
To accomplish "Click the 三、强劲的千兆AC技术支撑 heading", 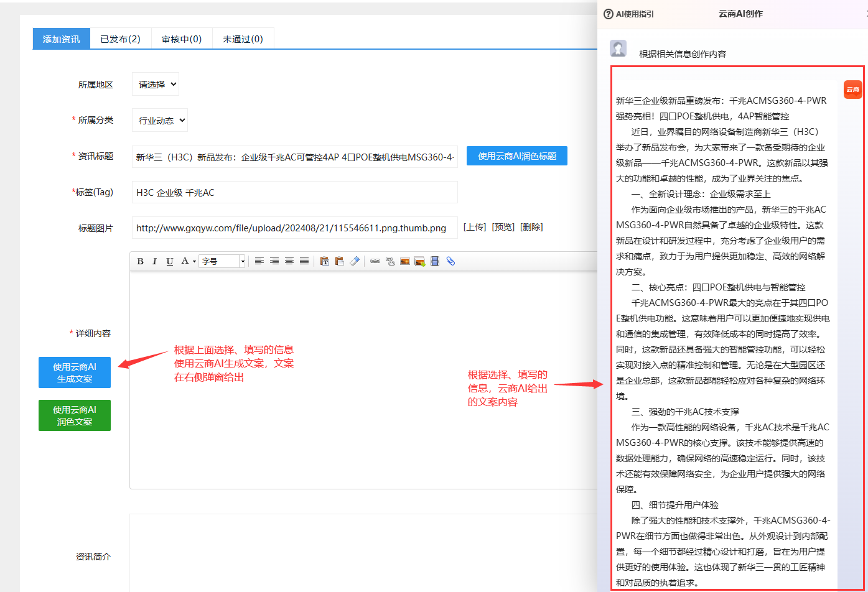I will (685, 412).
